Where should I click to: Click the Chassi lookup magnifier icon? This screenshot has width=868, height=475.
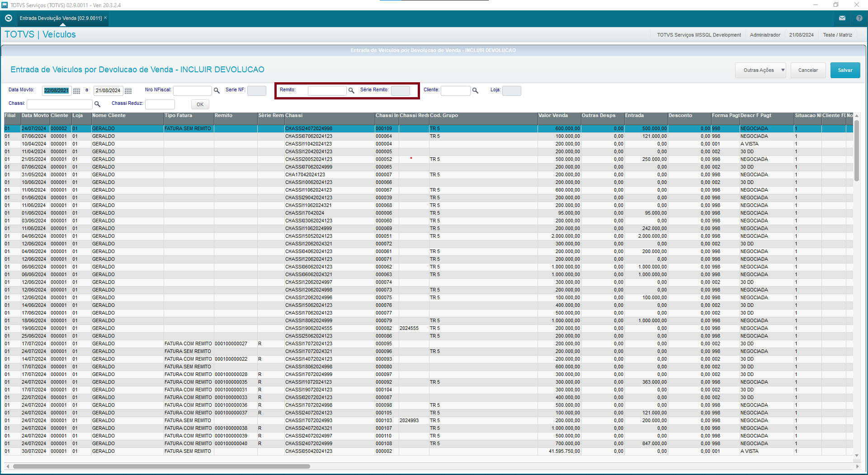[x=97, y=104]
